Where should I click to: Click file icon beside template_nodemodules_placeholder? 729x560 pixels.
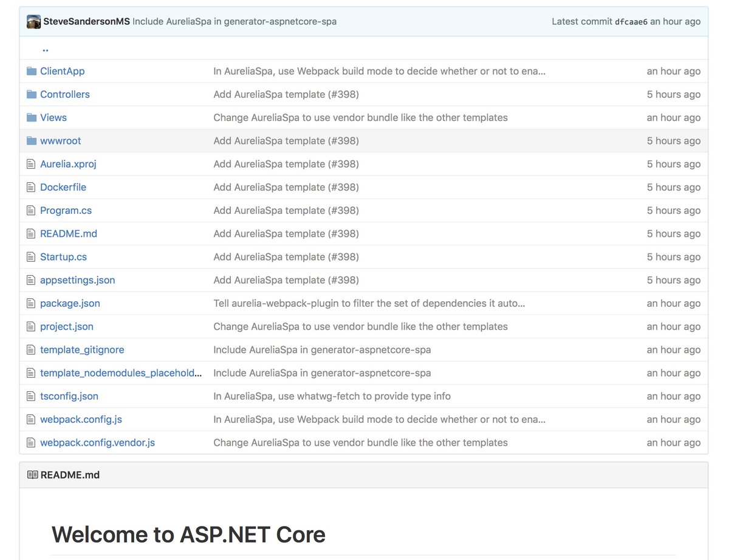click(x=32, y=373)
